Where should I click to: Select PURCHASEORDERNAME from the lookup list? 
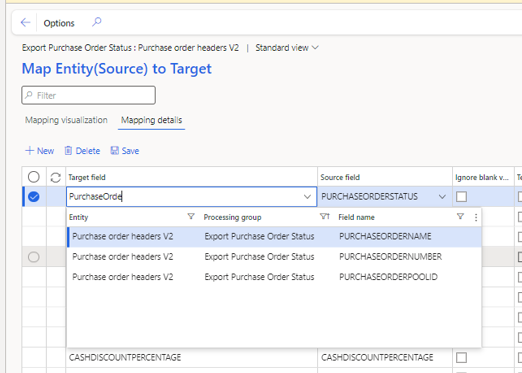pos(385,236)
